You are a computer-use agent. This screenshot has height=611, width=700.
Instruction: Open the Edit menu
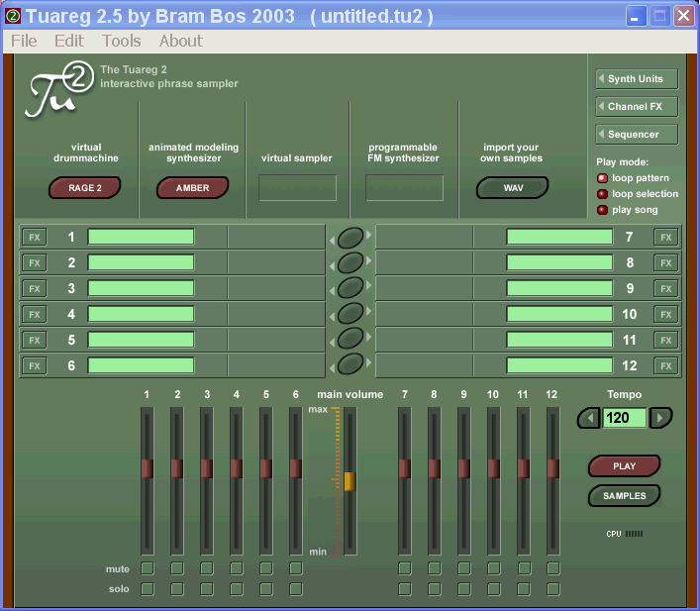tap(68, 41)
